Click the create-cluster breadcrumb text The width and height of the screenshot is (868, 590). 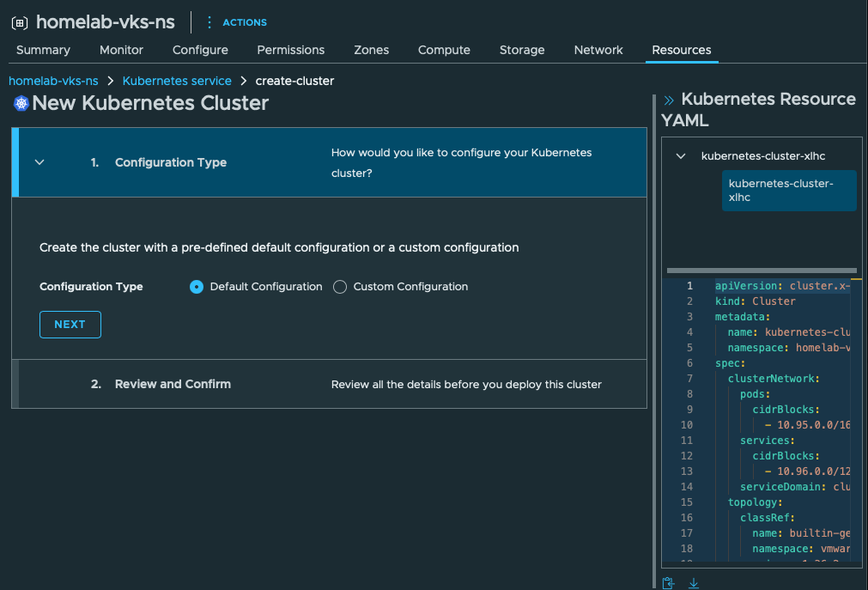[x=294, y=81]
